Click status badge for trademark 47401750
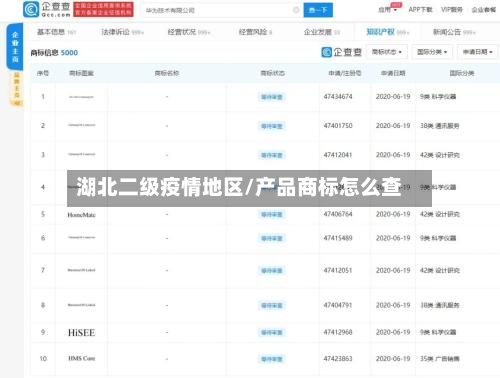 [x=272, y=126]
